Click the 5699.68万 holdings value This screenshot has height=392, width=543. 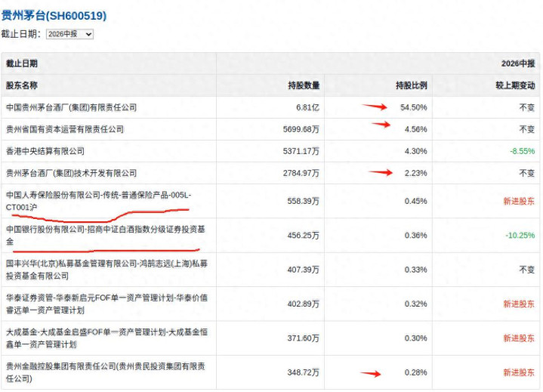click(x=301, y=129)
